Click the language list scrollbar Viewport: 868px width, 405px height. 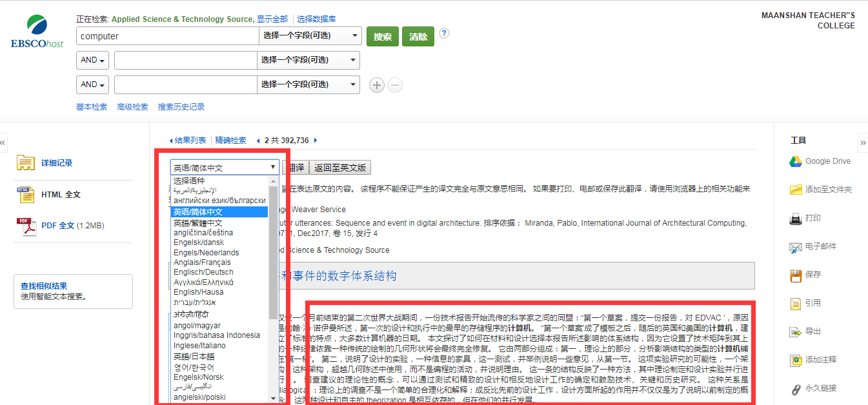[273, 252]
